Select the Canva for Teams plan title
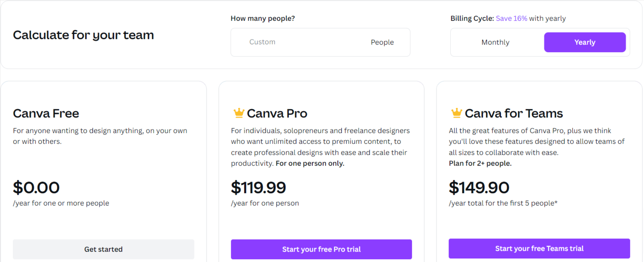The height and width of the screenshot is (262, 644). pos(514,113)
